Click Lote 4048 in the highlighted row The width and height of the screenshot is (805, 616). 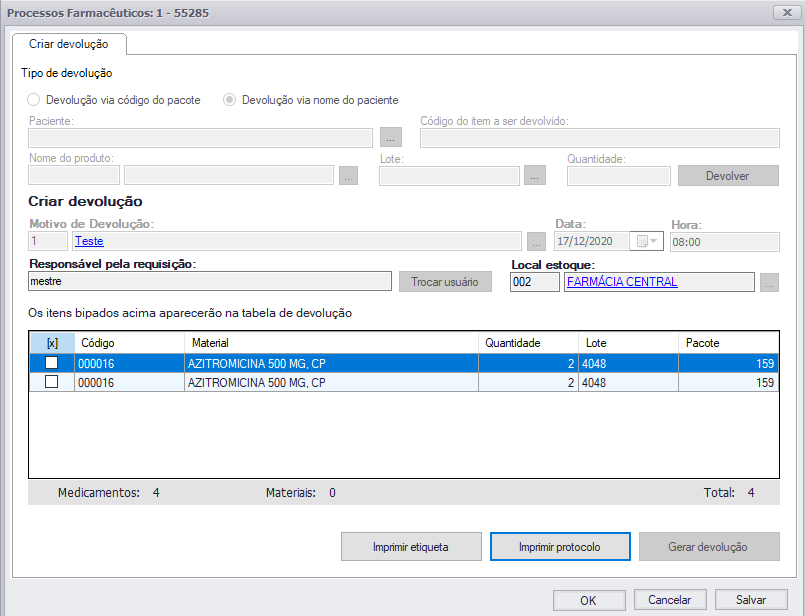click(x=628, y=363)
